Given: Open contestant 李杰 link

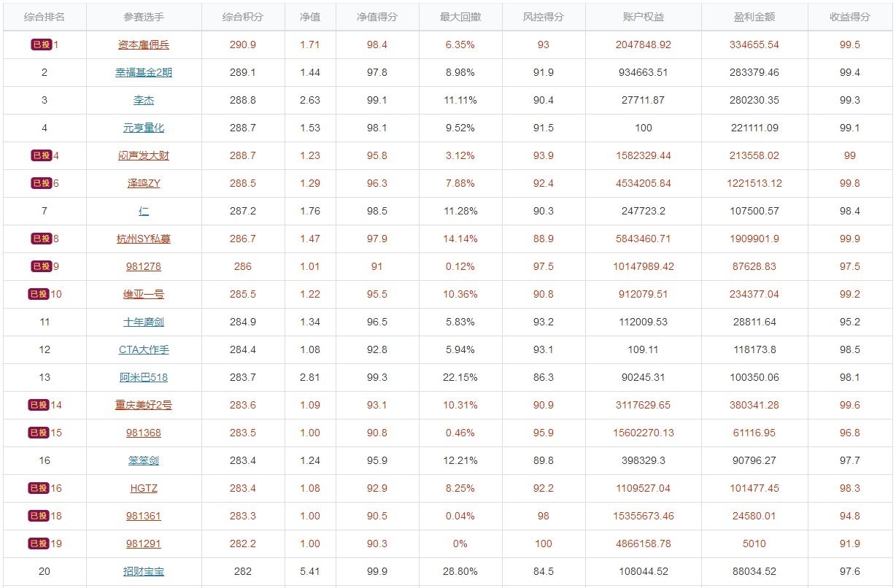Looking at the screenshot, I should [144, 100].
